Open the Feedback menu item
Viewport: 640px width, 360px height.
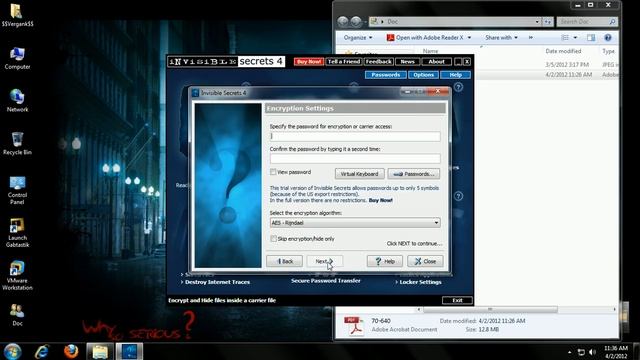tap(378, 62)
